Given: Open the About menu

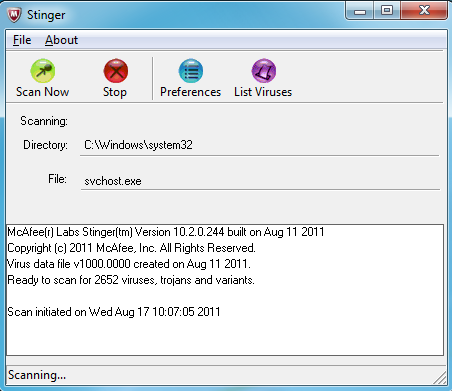Looking at the screenshot, I should click(x=61, y=40).
